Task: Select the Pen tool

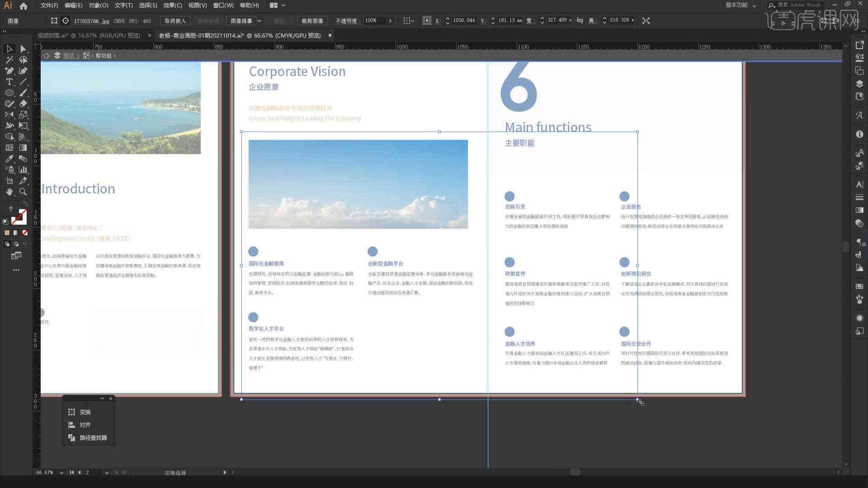Action: click(x=9, y=70)
